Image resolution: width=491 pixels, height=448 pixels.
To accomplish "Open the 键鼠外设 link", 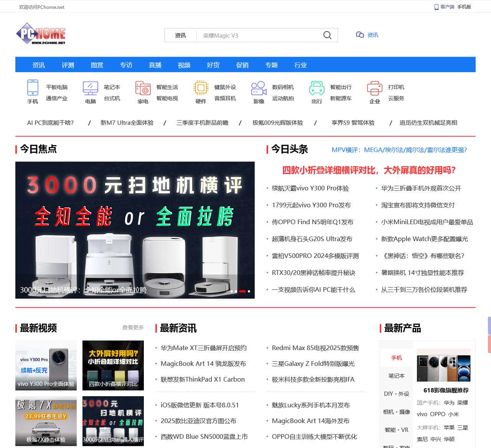I will (x=225, y=87).
